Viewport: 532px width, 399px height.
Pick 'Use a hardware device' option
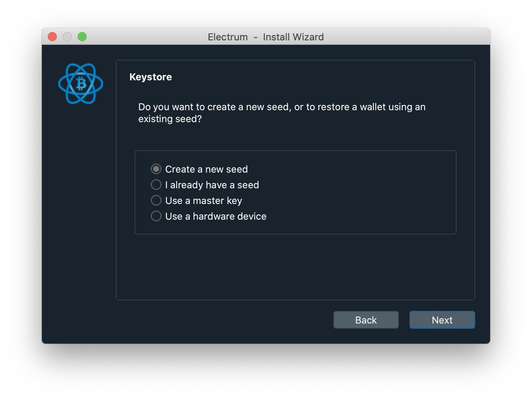(208, 216)
